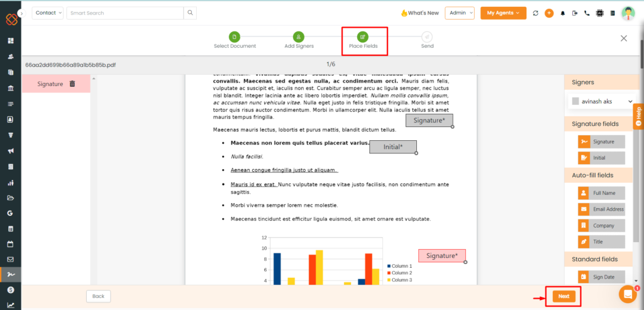
Task: Open the user profile avatar
Action: (628, 13)
